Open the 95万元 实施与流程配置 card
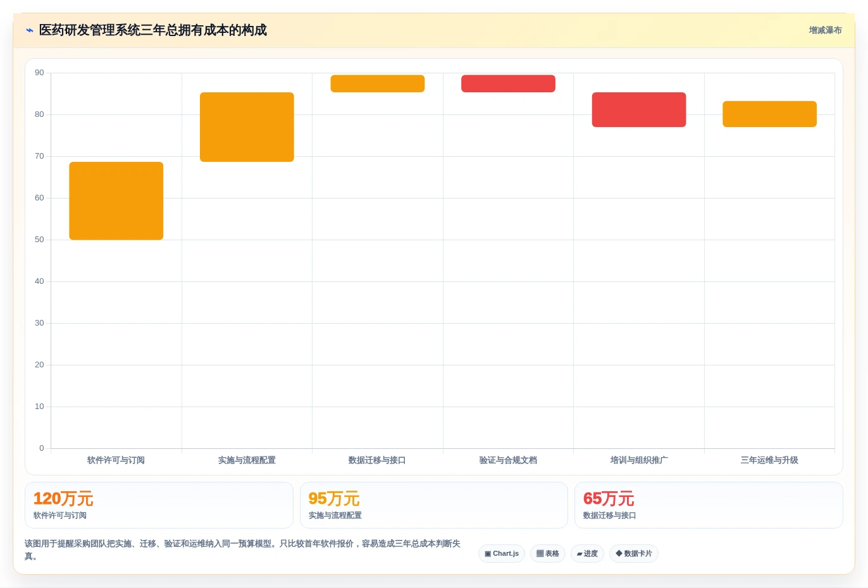 [x=433, y=505]
